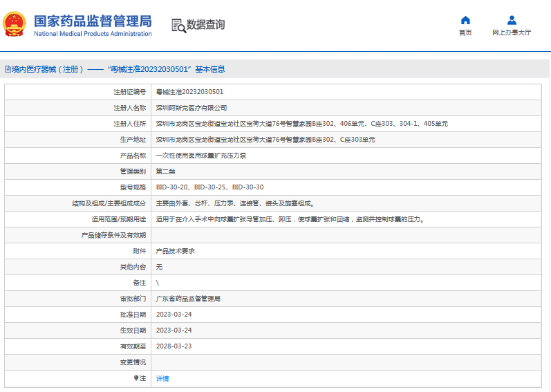Click National Medical Products Administration text
Screen dimensions: 551x392
pyautogui.click(x=93, y=34)
